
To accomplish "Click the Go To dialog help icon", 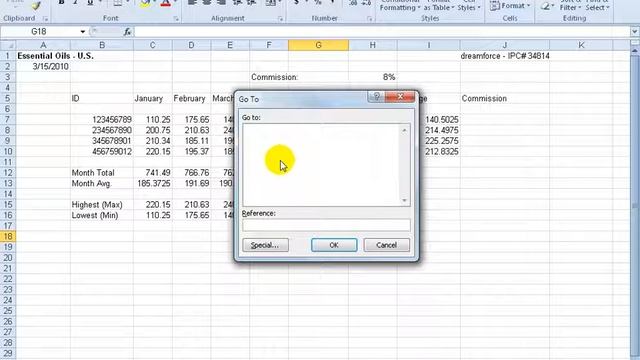I will pyautogui.click(x=376, y=96).
